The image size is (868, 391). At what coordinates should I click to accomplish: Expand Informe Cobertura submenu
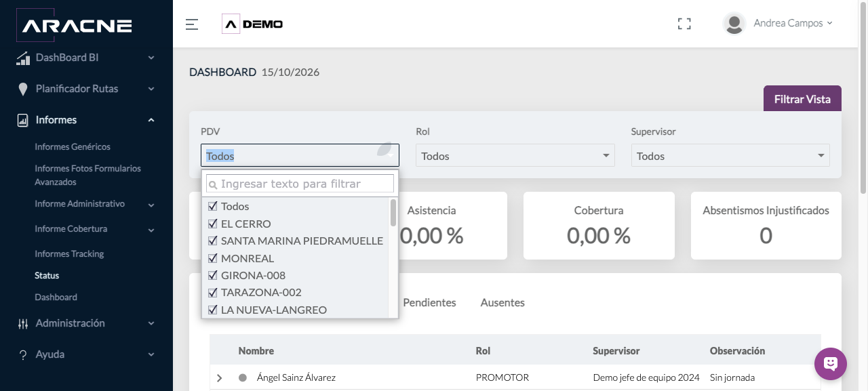151,230
